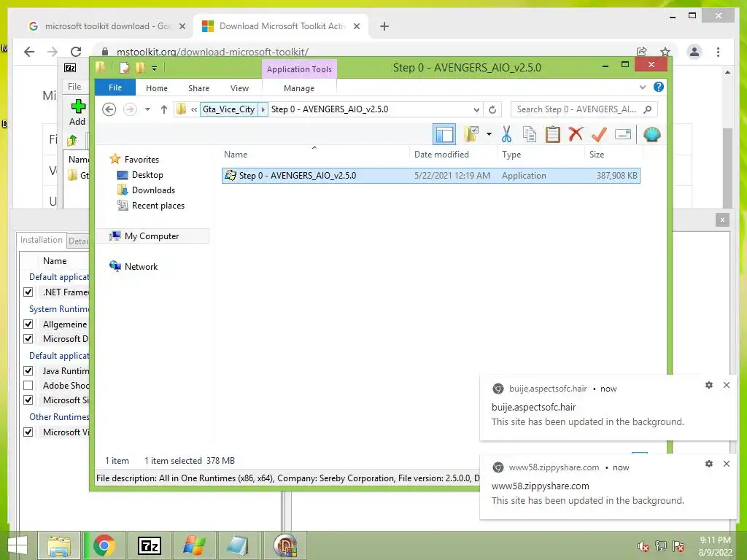Open the Chrome profile avatar

(x=694, y=52)
